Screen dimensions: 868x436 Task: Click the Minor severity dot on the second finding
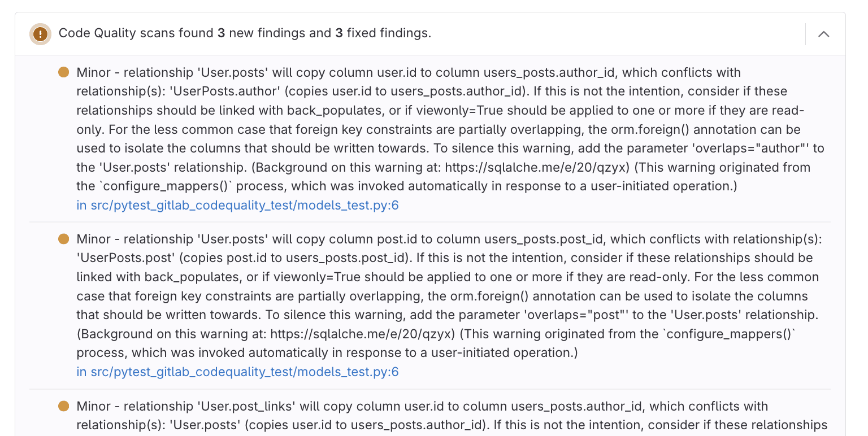tap(63, 239)
